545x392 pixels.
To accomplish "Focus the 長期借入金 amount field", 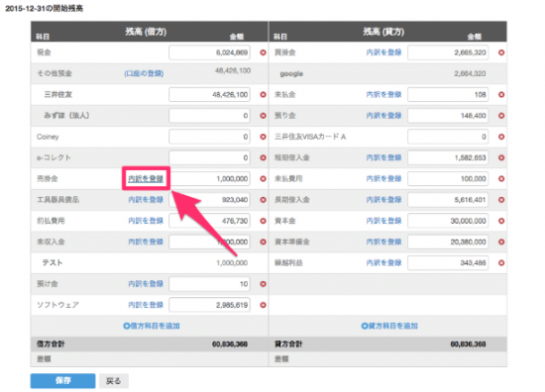I will pyautogui.click(x=448, y=200).
